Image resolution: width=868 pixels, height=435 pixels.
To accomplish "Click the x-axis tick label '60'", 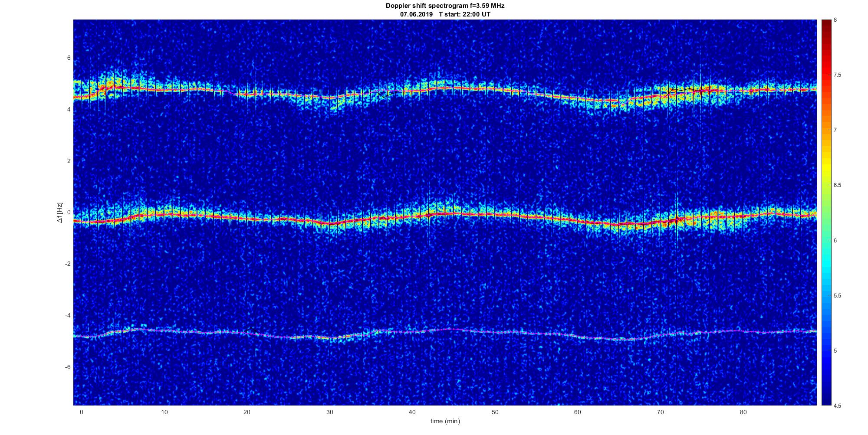I will [578, 412].
